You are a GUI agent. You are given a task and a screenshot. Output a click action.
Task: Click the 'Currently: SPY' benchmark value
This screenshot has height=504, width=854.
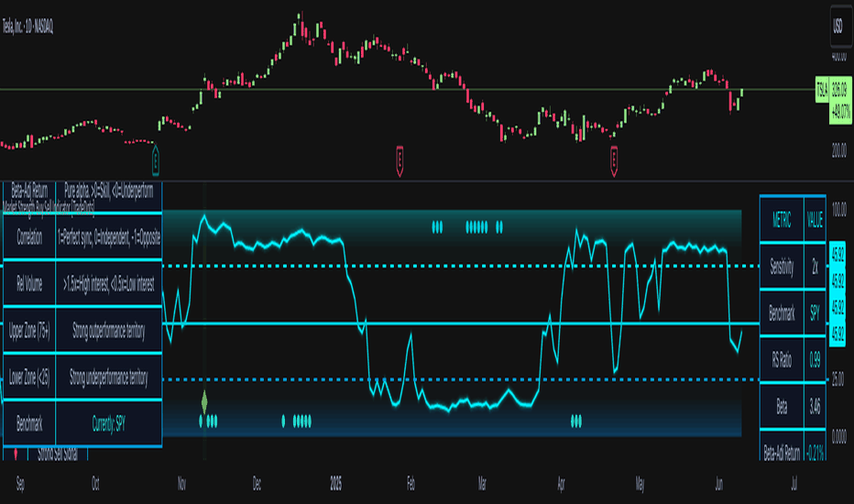(108, 424)
